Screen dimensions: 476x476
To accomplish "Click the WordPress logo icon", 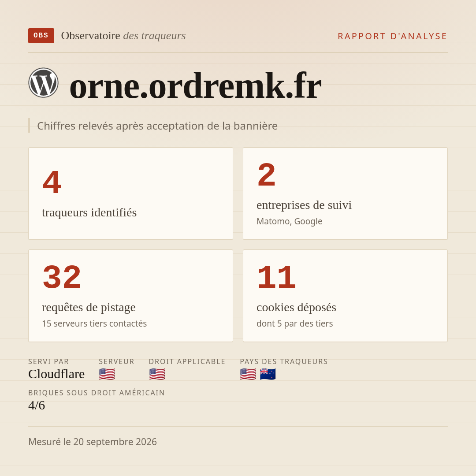I will 43,82.
